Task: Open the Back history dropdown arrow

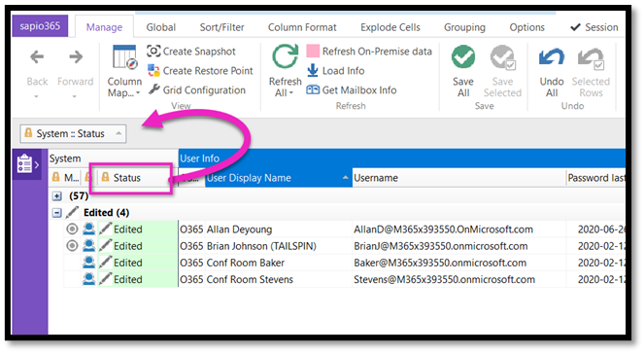Action: tap(36, 96)
